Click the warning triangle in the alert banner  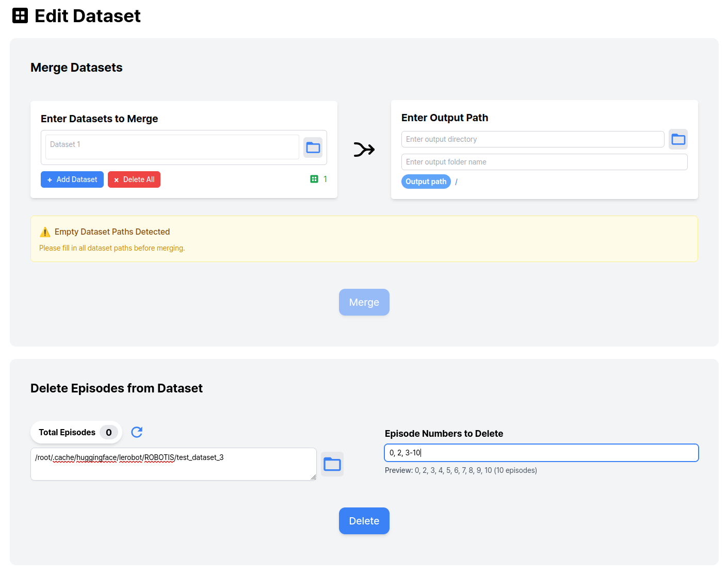coord(45,232)
